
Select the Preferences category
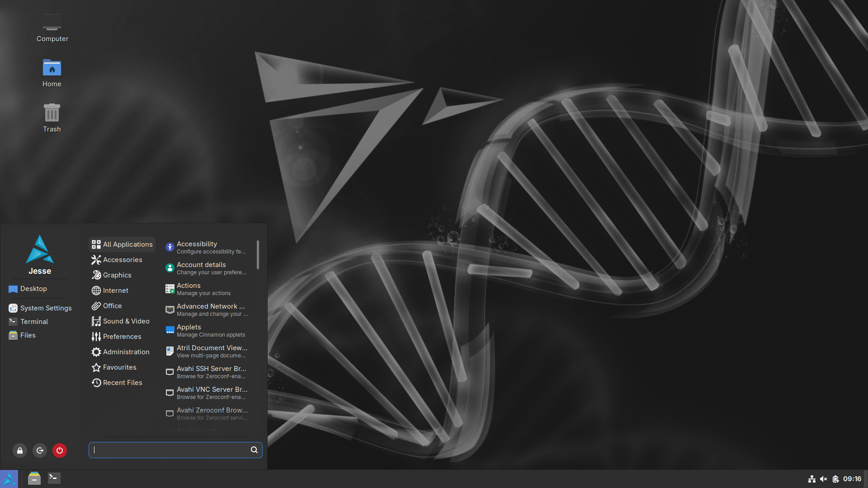(x=122, y=337)
